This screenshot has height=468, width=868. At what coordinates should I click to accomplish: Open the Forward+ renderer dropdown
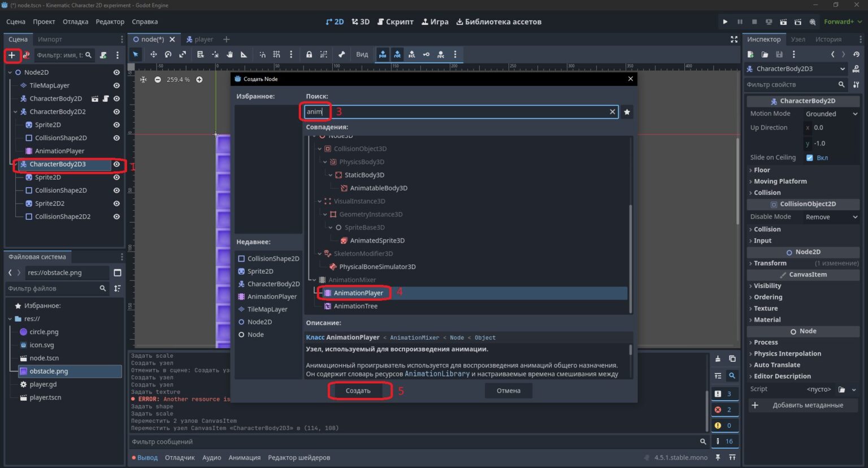pos(843,21)
